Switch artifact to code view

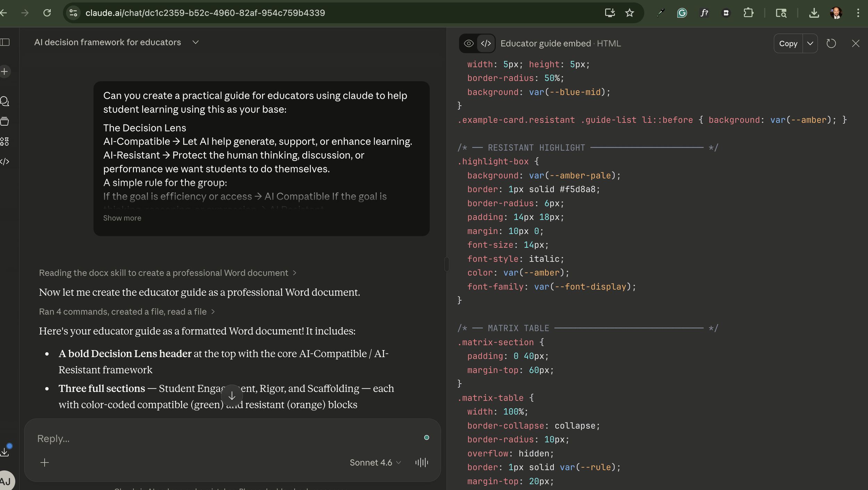(x=486, y=43)
